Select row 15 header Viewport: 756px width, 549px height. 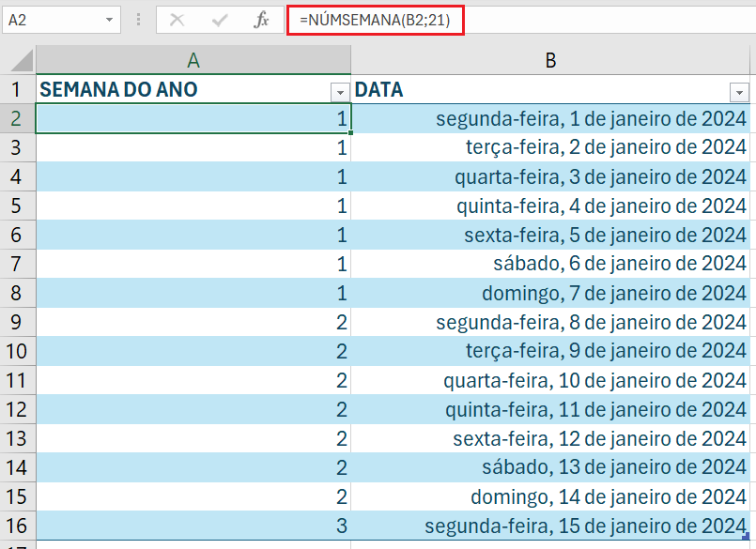pyautogui.click(x=17, y=496)
